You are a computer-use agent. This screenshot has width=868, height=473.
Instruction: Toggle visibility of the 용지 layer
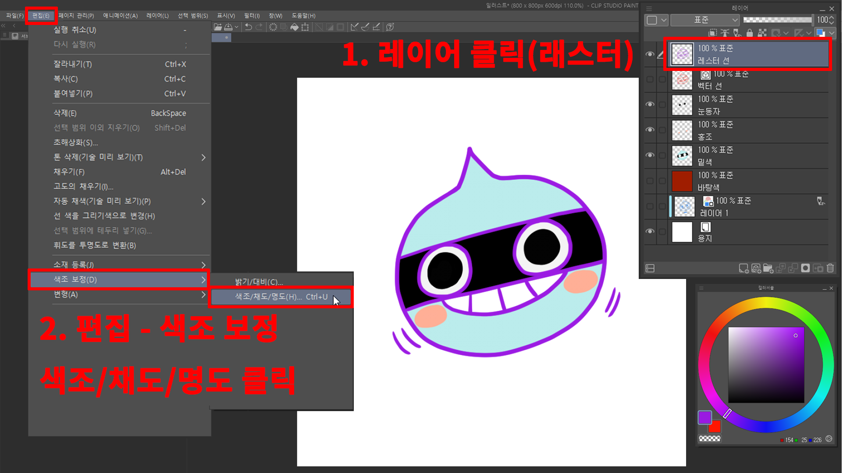pos(650,231)
